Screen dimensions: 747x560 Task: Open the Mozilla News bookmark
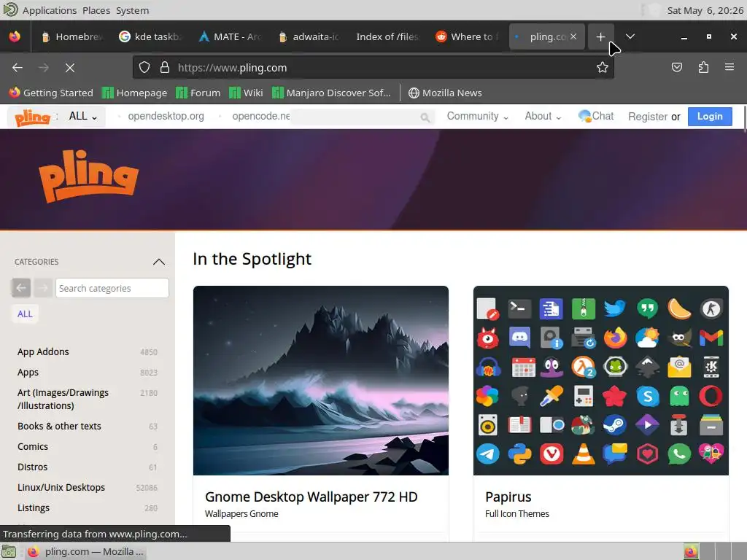(445, 93)
